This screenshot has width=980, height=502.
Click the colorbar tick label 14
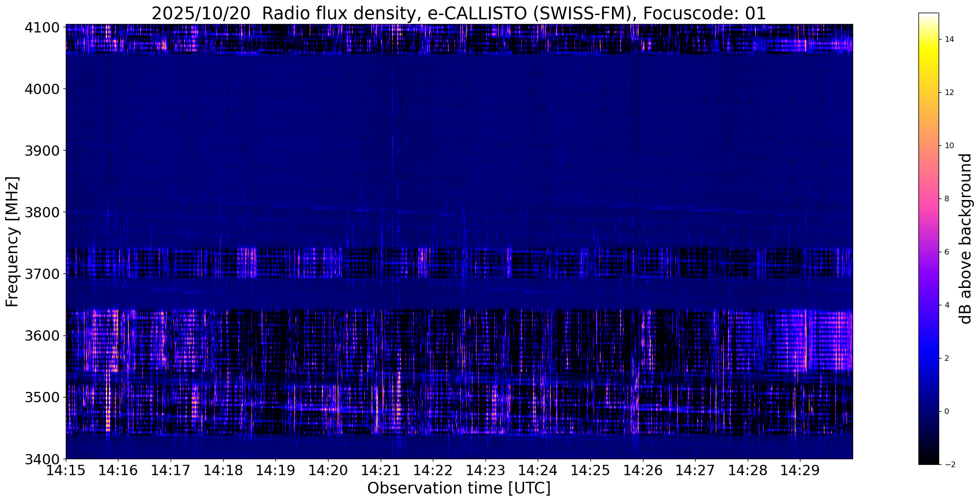[949, 40]
